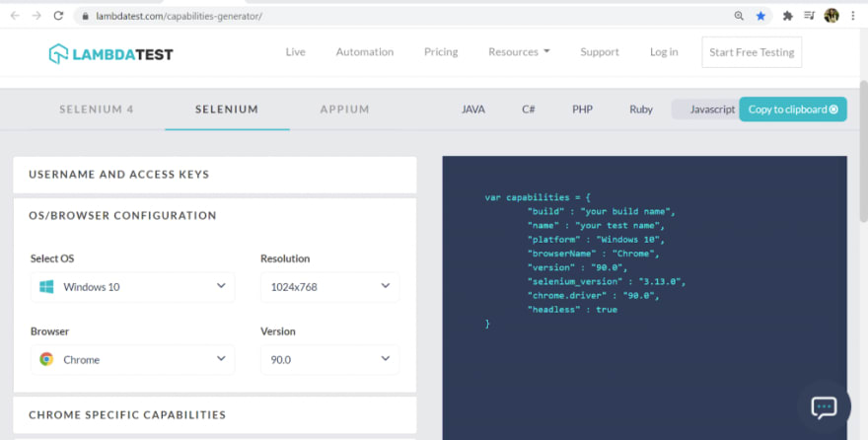The image size is (868, 440).
Task: Switch to the Selenium 4 tab
Action: [x=97, y=110]
